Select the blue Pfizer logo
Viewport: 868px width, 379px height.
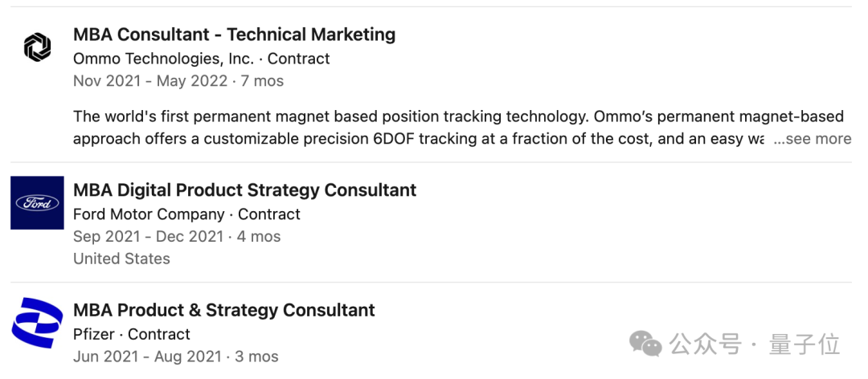point(37,323)
